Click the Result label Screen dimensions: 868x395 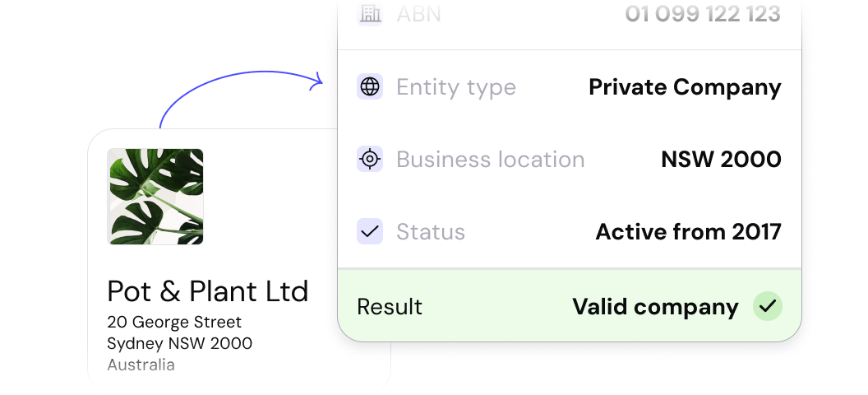[390, 307]
